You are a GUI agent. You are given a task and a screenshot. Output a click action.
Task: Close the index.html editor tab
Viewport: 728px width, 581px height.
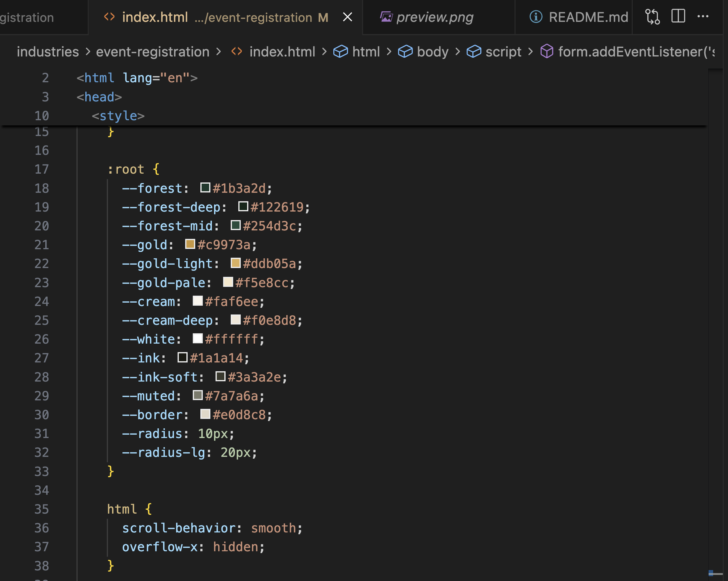click(347, 17)
